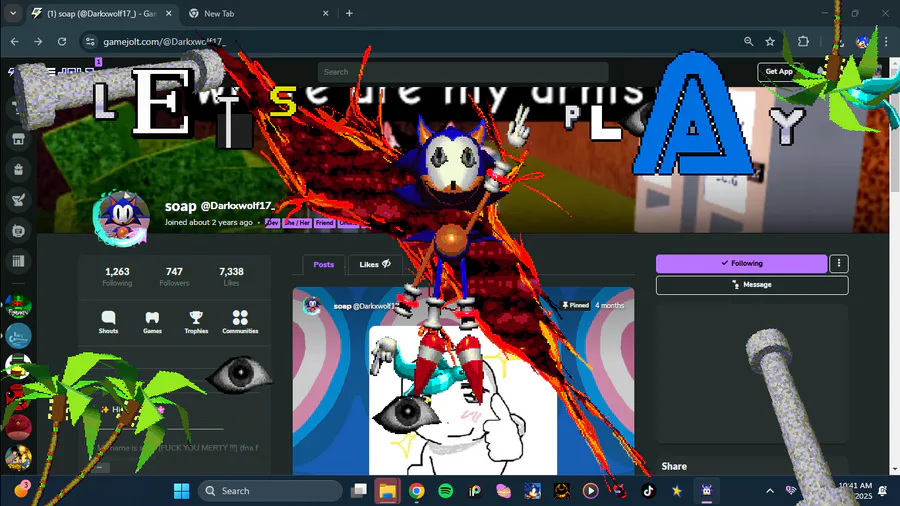
Task: Select the soap Game Jolt browser tab
Action: click(x=103, y=13)
